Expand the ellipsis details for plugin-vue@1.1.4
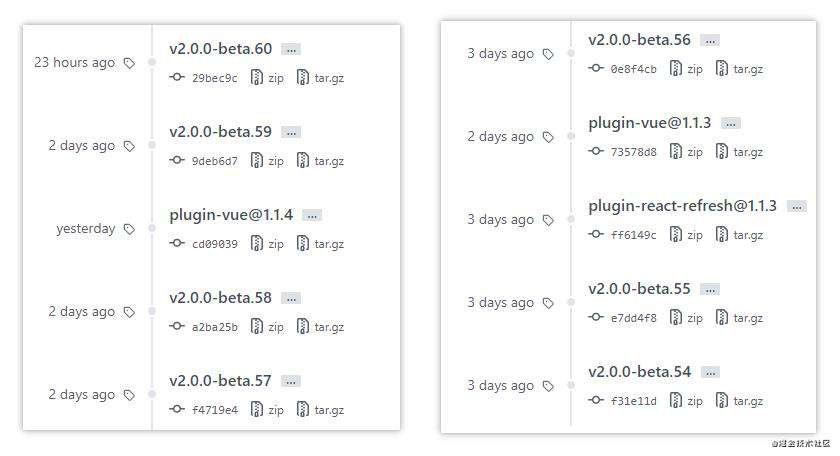The image size is (840, 456). click(312, 215)
